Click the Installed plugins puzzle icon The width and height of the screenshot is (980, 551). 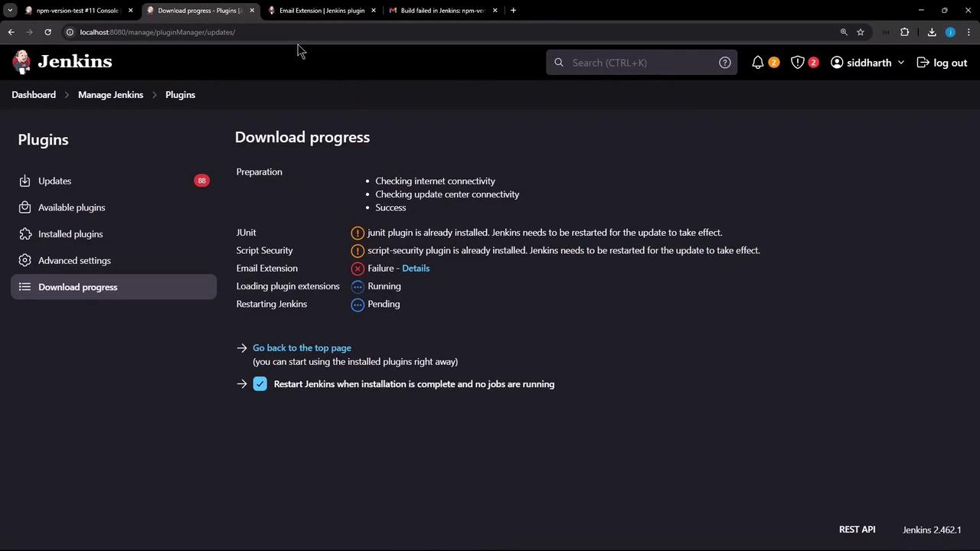coord(24,234)
